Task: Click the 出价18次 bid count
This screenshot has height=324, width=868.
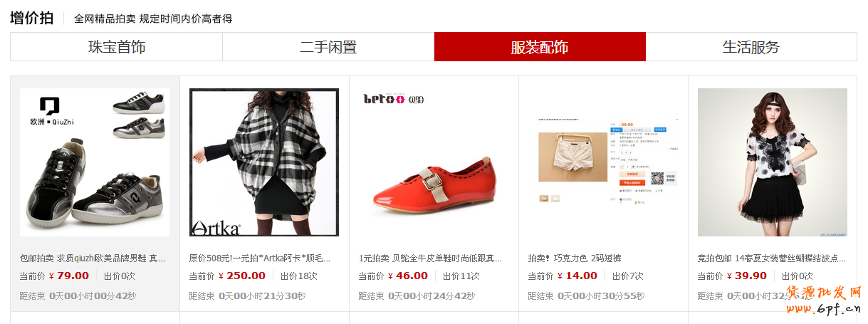Action: tap(299, 276)
